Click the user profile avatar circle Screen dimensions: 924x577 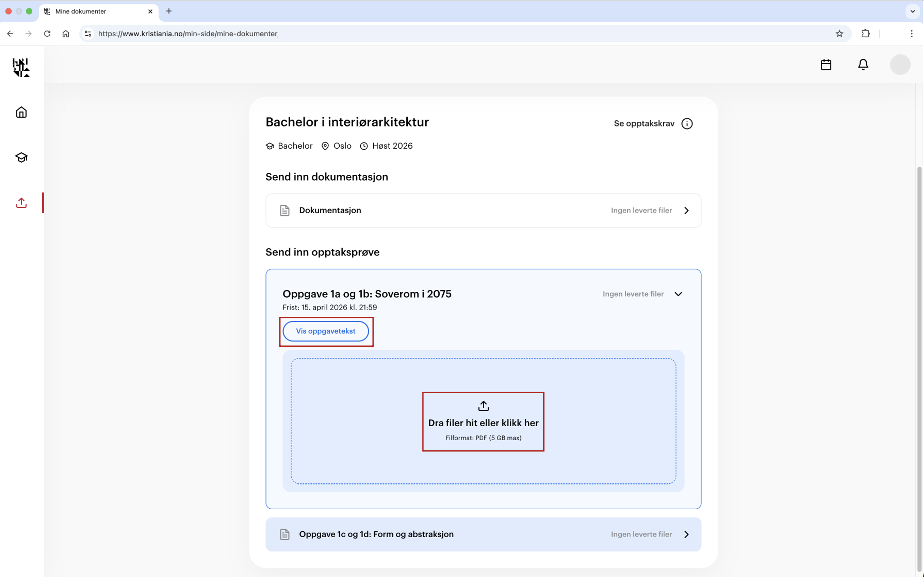900,65
